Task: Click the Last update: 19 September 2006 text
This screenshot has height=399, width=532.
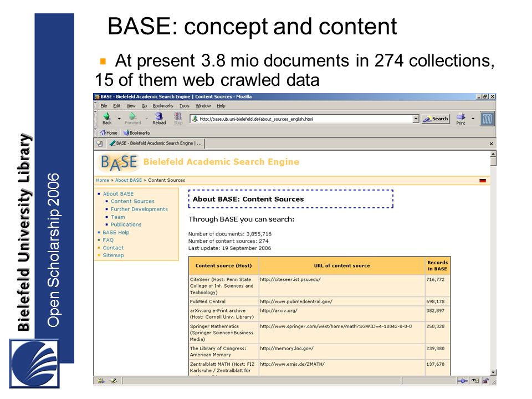Action: (x=229, y=248)
